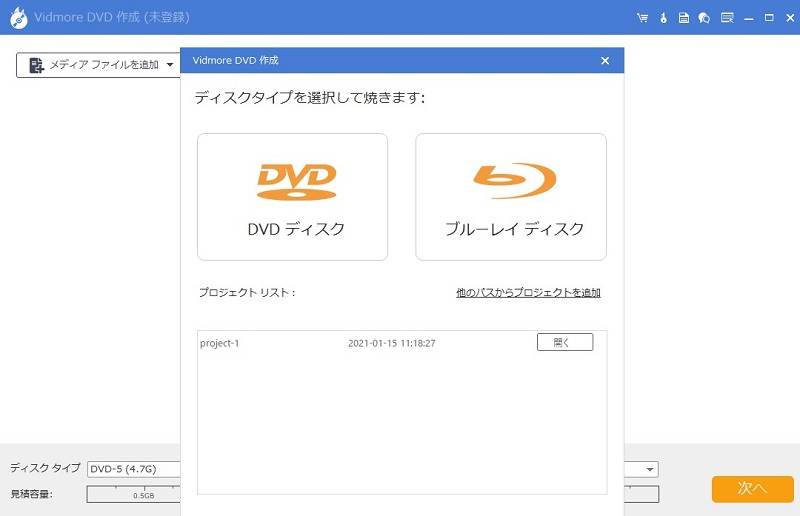Image resolution: width=800 pixels, height=516 pixels.
Task: Click 他のパスからプロジェクトを追加 link
Action: point(528,292)
